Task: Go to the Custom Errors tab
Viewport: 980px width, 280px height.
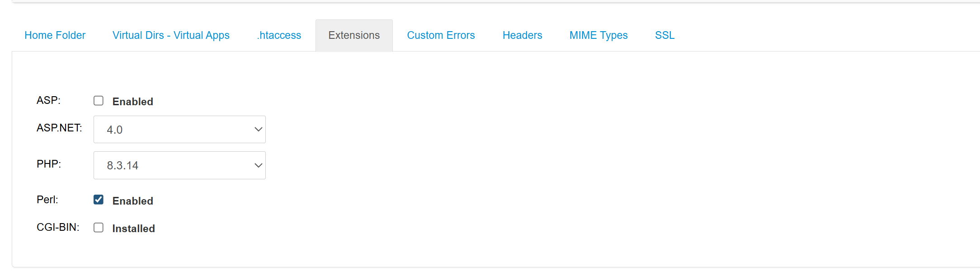Action: click(x=441, y=35)
